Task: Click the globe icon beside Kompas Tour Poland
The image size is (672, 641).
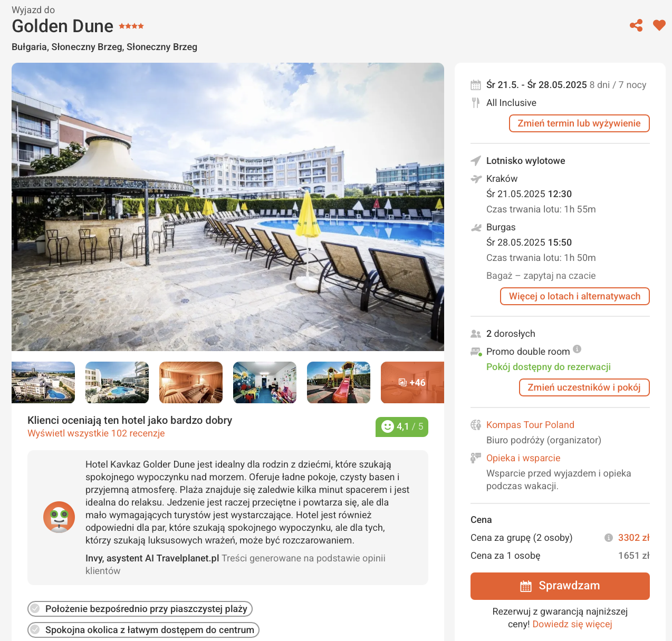Action: click(476, 425)
